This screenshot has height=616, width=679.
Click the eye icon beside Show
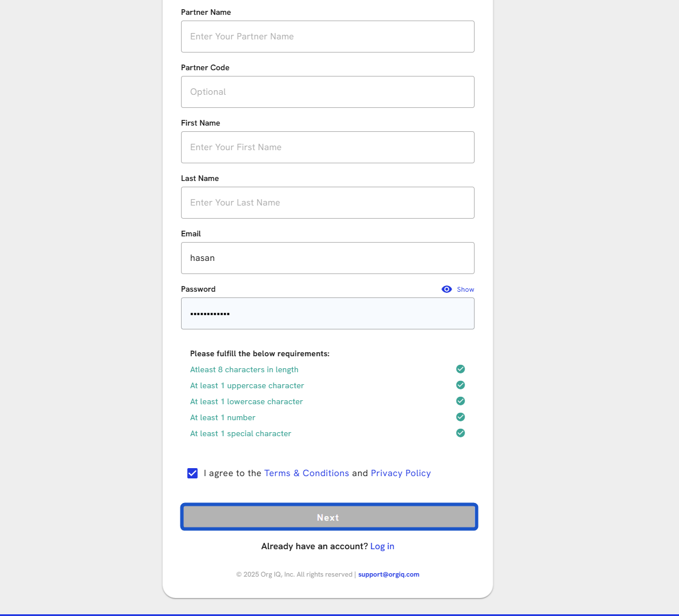447,289
